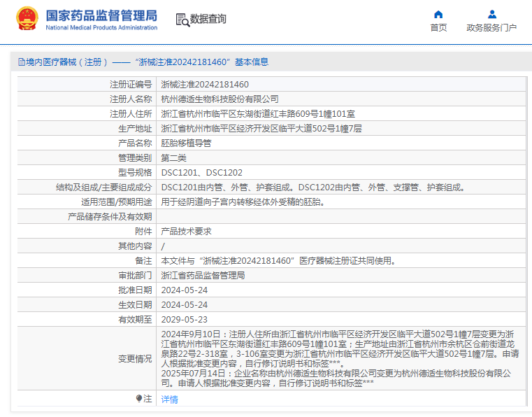
Task: Click the 生效日期 row label
Action: [135, 305]
